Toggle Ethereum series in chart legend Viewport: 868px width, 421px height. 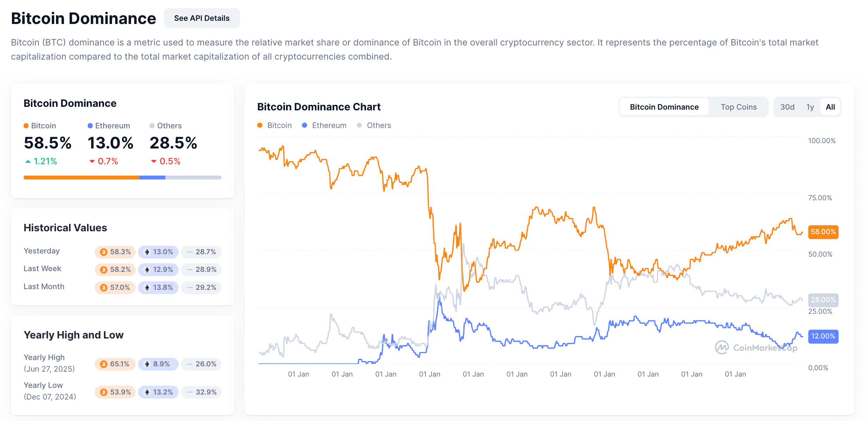tap(324, 126)
